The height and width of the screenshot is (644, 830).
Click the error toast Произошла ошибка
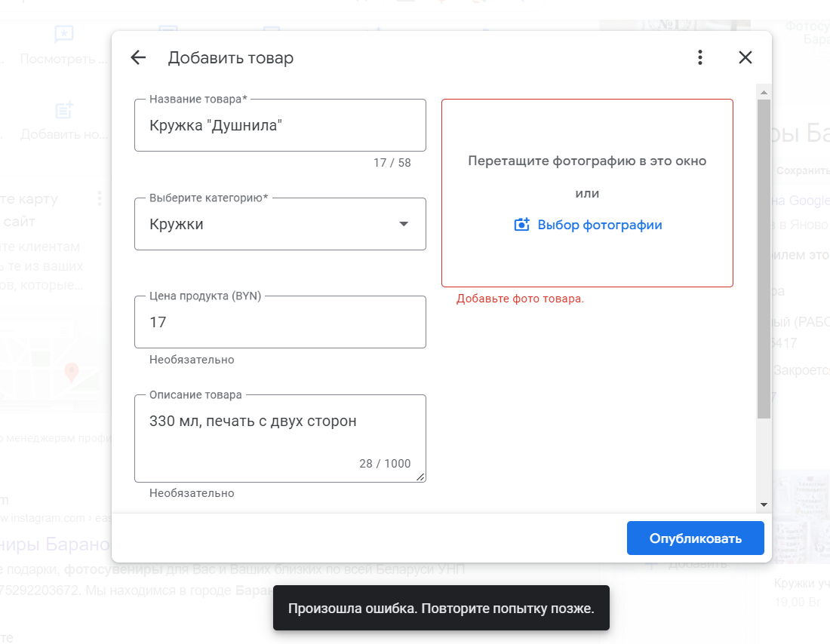(x=441, y=608)
